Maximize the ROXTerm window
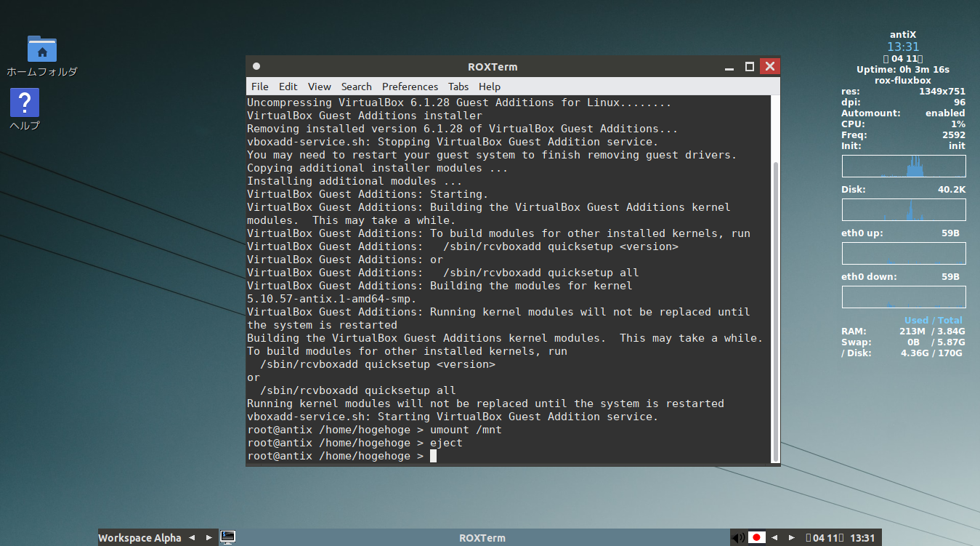This screenshot has height=546, width=980. coord(750,67)
